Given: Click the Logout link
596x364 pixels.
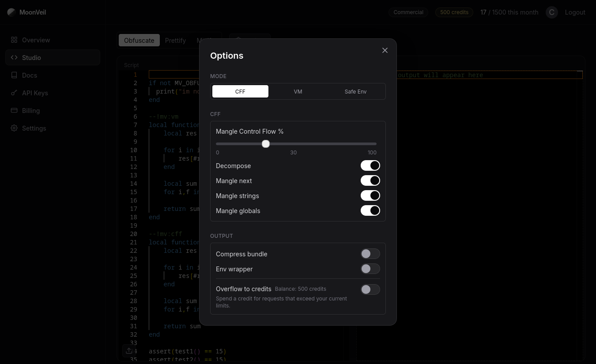Looking at the screenshot, I should pyautogui.click(x=575, y=12).
